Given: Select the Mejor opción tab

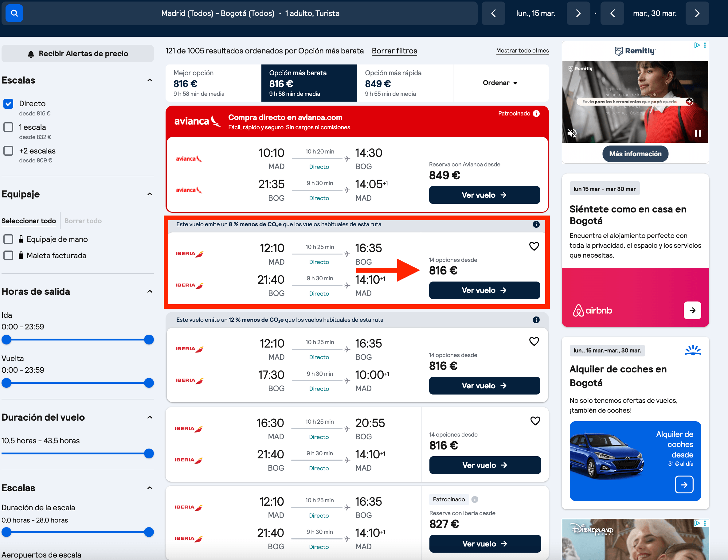Looking at the screenshot, I should pyautogui.click(x=213, y=83).
